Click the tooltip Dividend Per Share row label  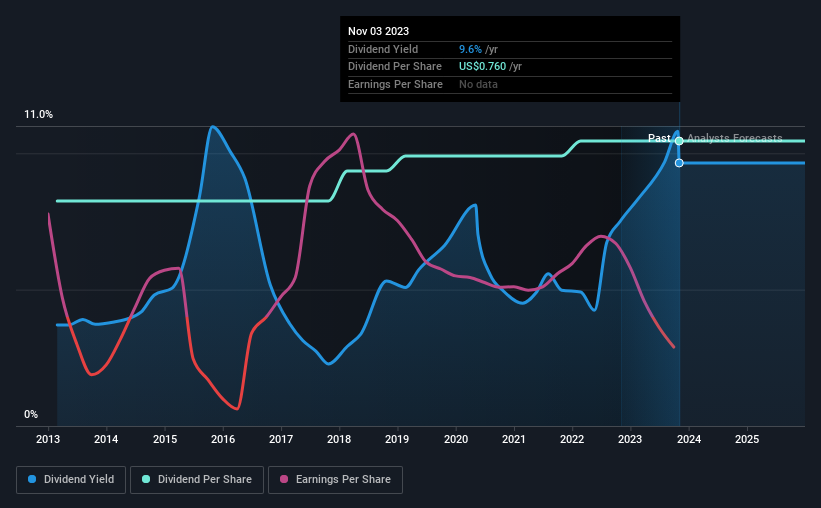click(395, 67)
